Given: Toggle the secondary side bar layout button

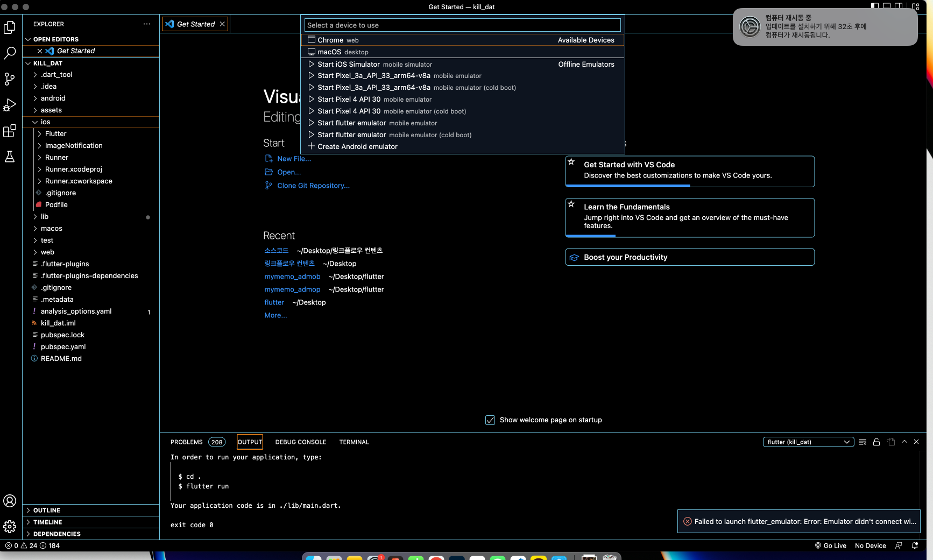Looking at the screenshot, I should pos(899,6).
